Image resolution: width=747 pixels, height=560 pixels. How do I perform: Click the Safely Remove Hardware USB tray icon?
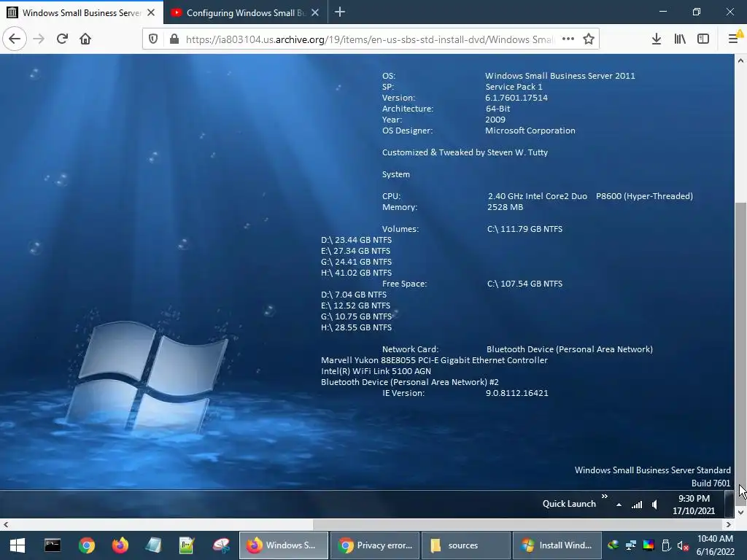(666, 545)
